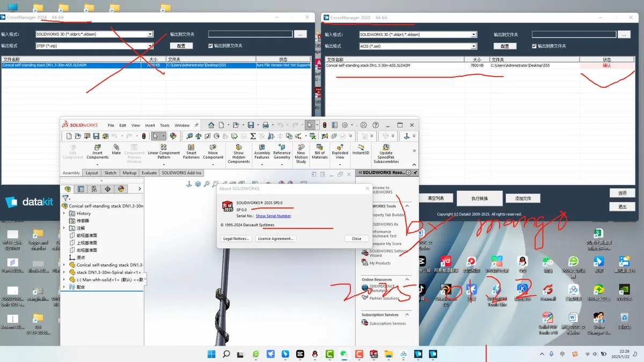Click the output folder path field in CrossManager 2025
The width and height of the screenshot is (644, 362).
[573, 34]
